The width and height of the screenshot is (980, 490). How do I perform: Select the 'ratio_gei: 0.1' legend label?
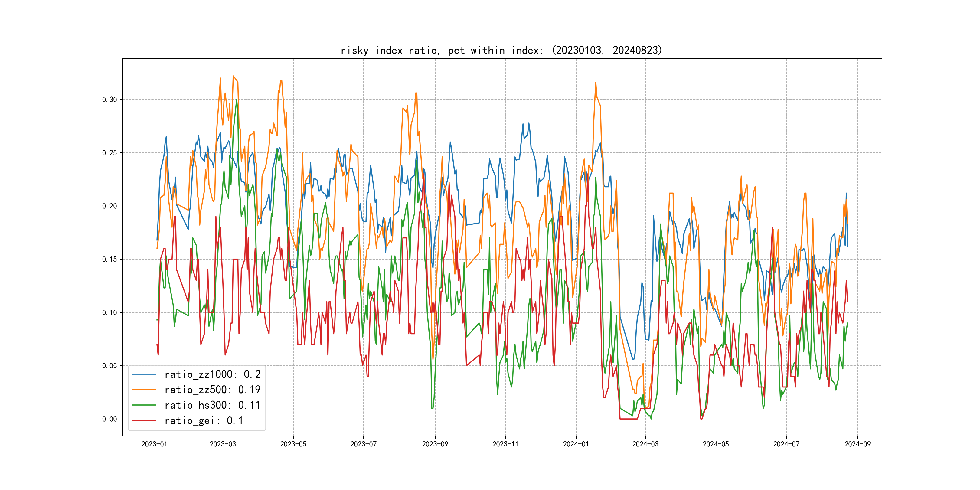click(x=204, y=420)
